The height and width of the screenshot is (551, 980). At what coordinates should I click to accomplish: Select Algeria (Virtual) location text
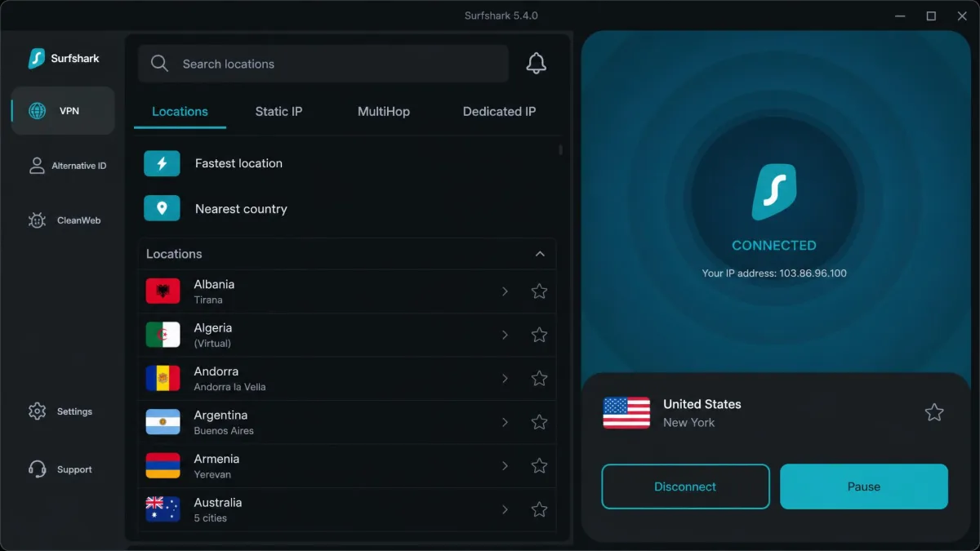pos(213,335)
